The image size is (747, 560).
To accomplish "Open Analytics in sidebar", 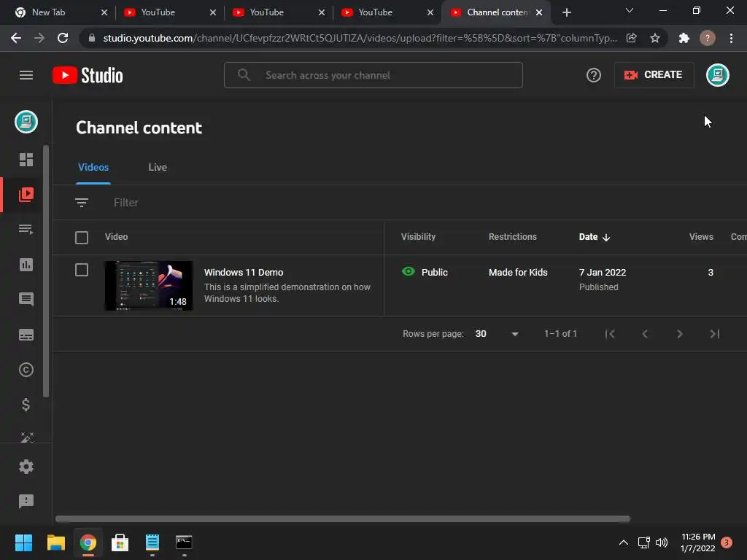I will tap(26, 264).
